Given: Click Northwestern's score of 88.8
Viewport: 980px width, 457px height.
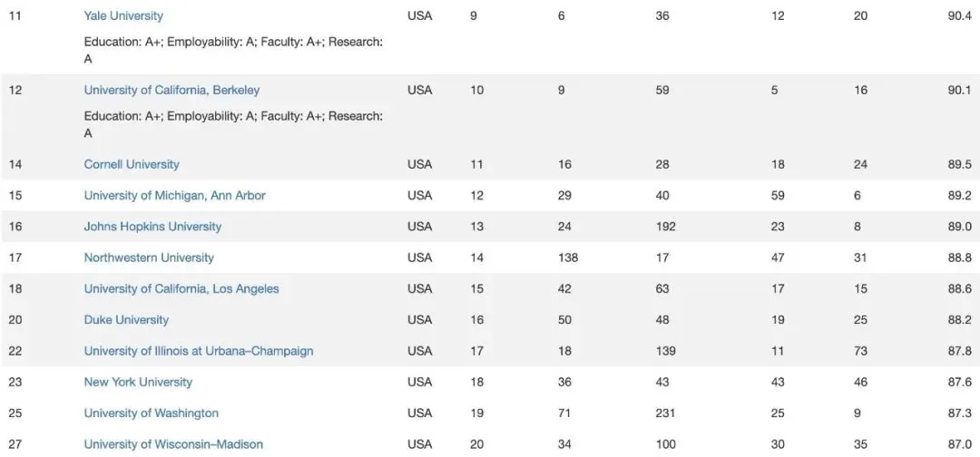Looking at the screenshot, I should (x=959, y=258).
